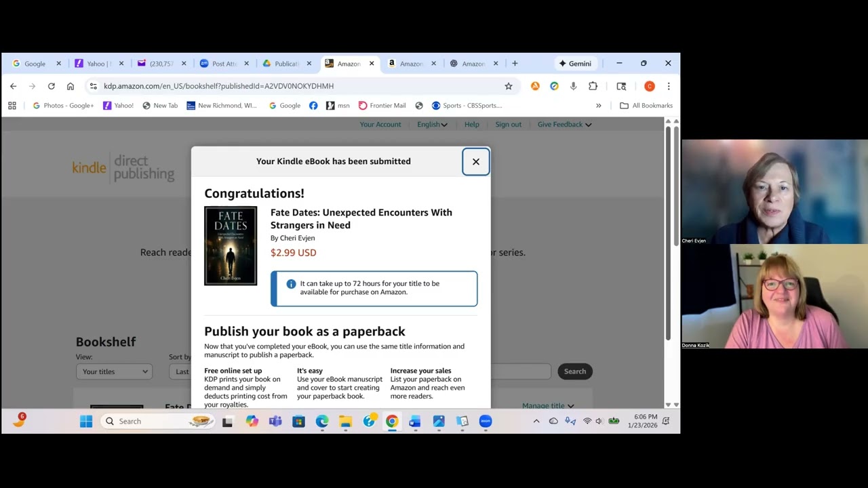Open the New Richmond, WI bookmark
Screen dimensions: 868x488
(x=221, y=105)
